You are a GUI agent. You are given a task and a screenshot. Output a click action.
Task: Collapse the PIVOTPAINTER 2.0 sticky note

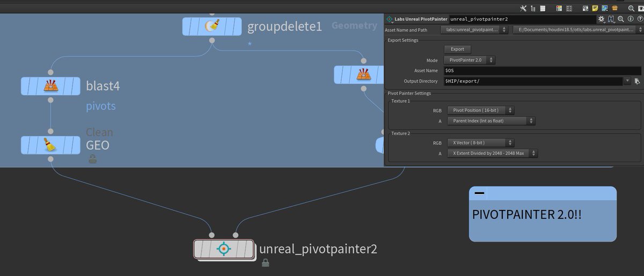click(x=479, y=193)
